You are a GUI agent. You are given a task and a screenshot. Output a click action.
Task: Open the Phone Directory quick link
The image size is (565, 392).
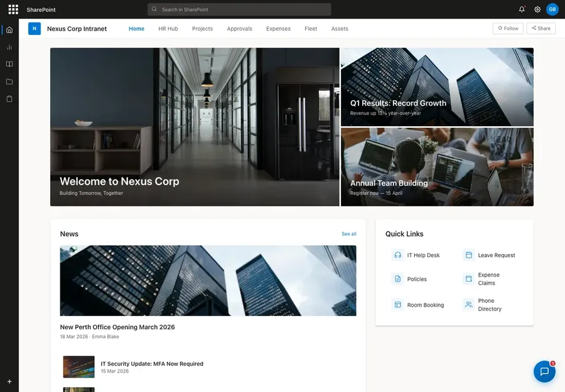point(490,305)
